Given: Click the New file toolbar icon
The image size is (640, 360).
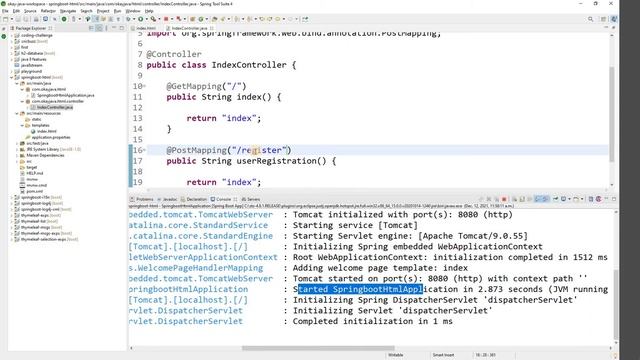Looking at the screenshot, I should [6, 19].
